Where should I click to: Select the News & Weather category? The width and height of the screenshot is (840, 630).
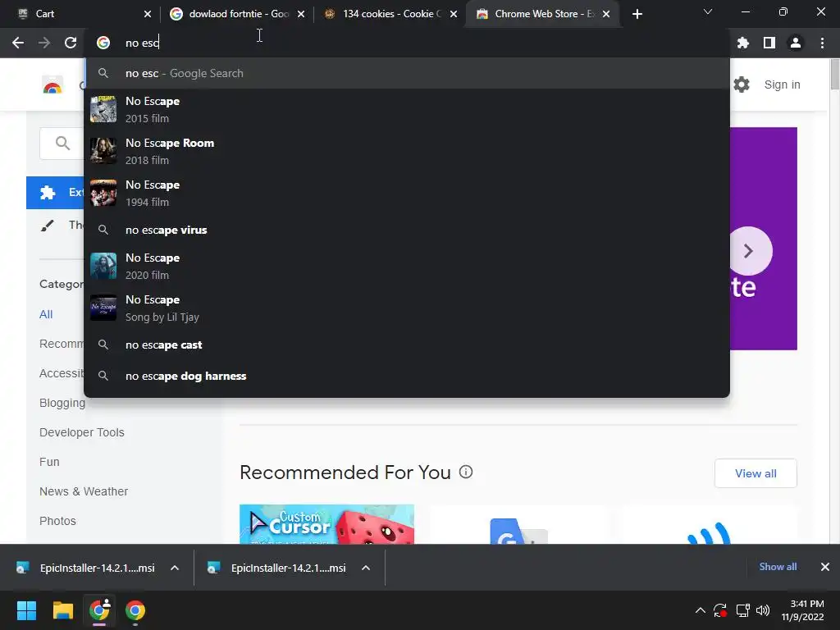[84, 491]
